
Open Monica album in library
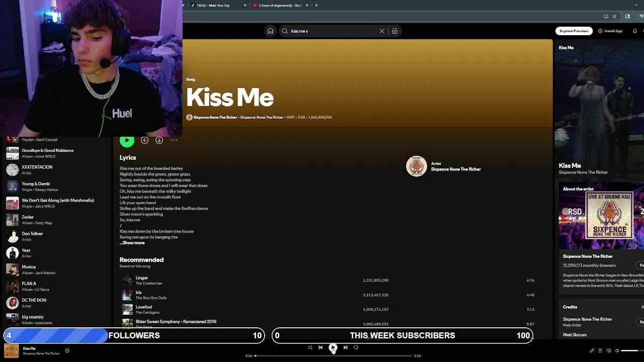tap(55, 269)
